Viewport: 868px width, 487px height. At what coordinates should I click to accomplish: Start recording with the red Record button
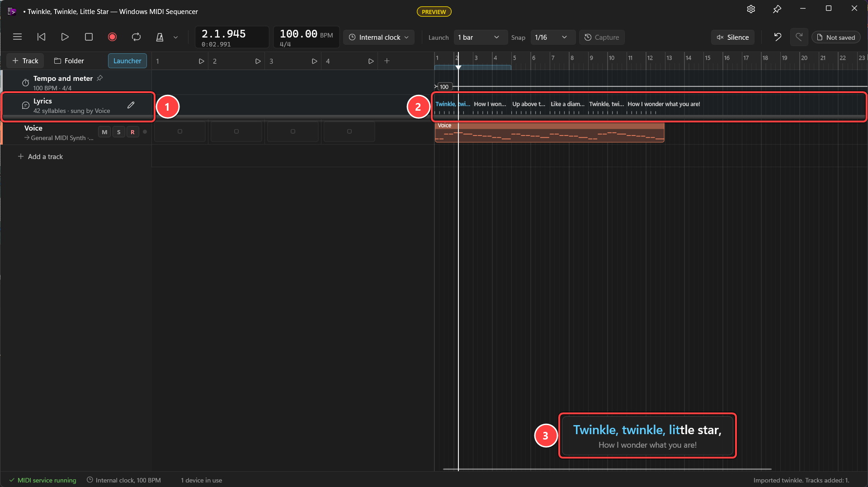coord(112,37)
